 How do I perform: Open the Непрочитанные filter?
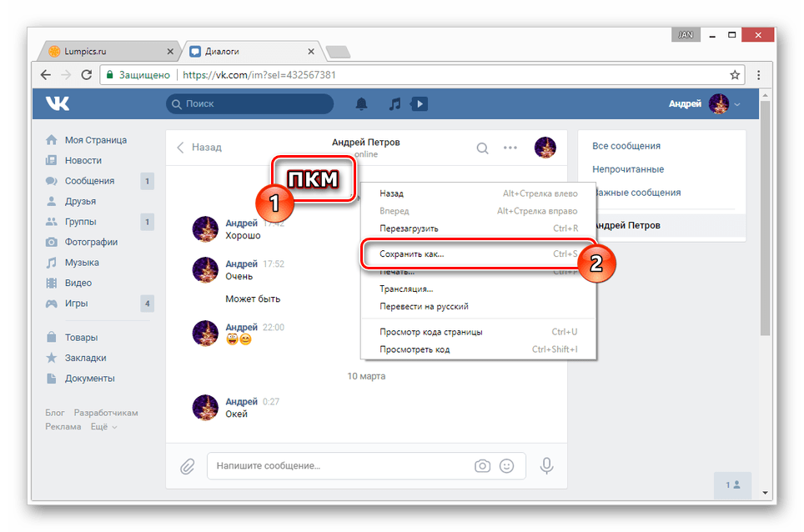click(x=627, y=169)
